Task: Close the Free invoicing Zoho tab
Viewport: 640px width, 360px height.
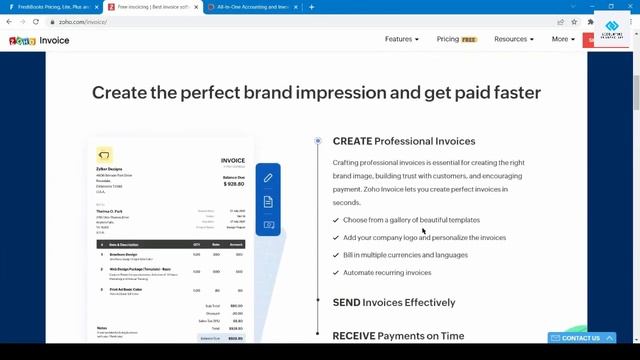Action: (196, 7)
